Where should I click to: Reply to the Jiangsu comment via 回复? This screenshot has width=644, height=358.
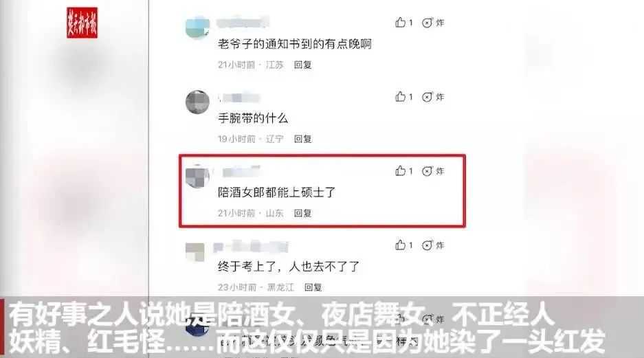click(302, 65)
